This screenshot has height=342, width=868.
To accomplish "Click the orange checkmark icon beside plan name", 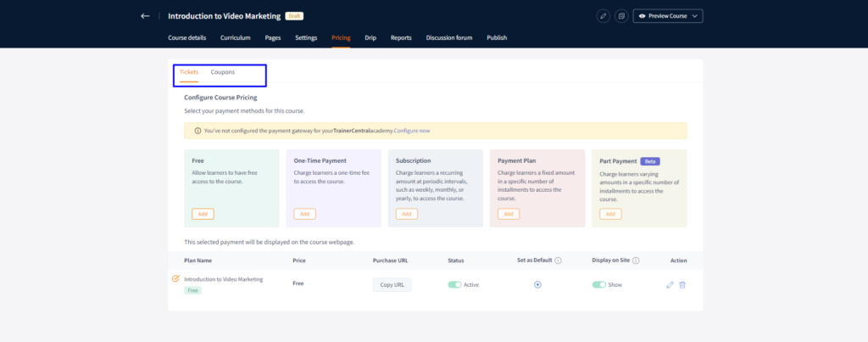I will 176,278.
